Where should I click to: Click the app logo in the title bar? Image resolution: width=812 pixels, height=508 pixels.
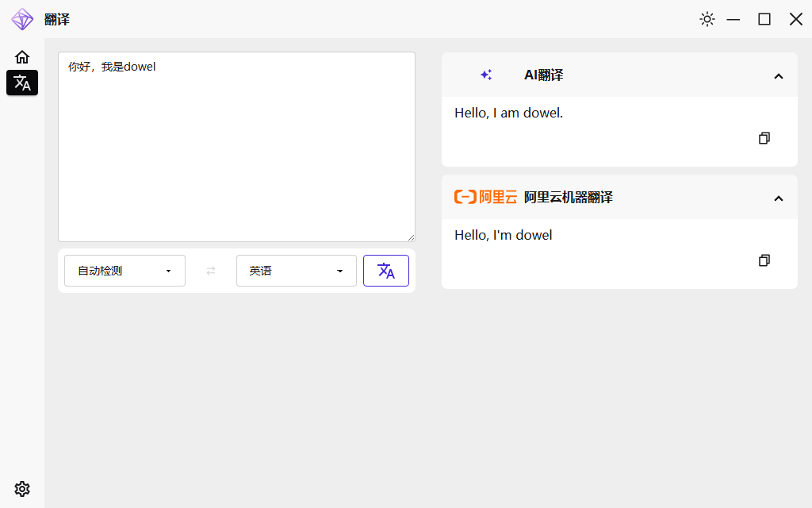coord(22,19)
